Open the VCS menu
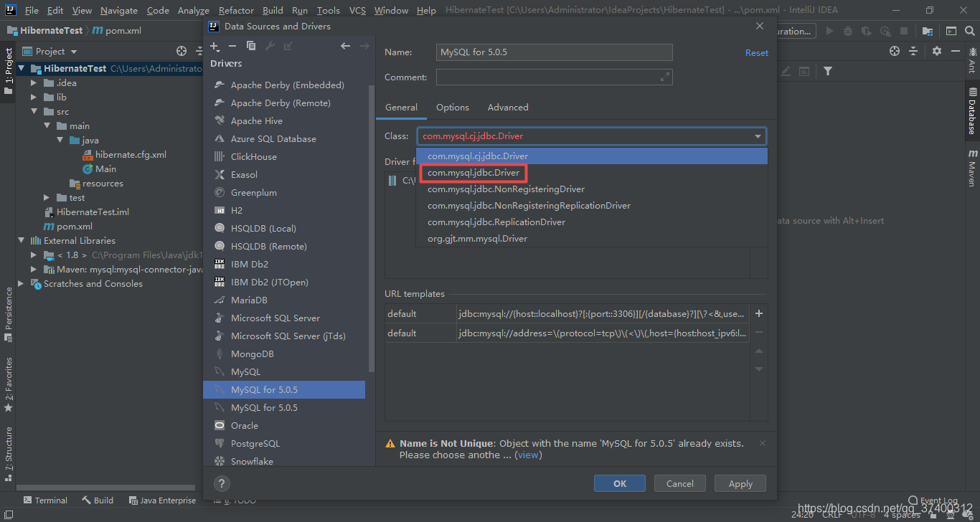Screen dimensions: 980x522 [x=357, y=10]
